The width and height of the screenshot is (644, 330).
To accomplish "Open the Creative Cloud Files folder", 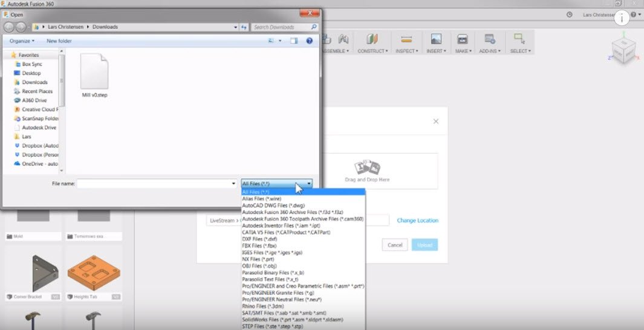I will coord(36,109).
